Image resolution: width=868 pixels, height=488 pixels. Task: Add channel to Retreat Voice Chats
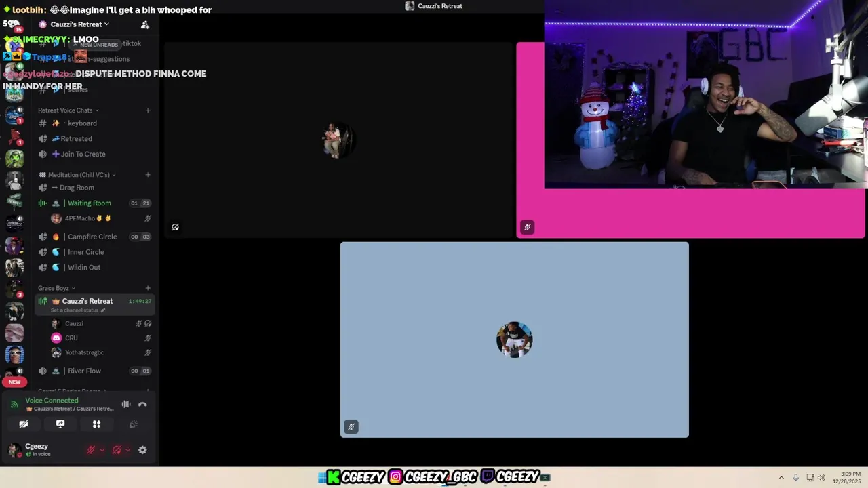click(148, 110)
